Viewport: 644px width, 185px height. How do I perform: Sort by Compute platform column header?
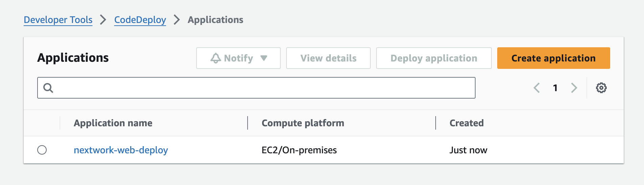[303, 123]
